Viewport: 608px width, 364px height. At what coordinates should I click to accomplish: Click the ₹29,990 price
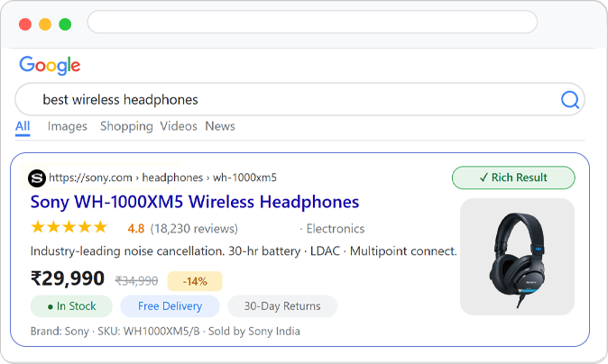click(68, 278)
